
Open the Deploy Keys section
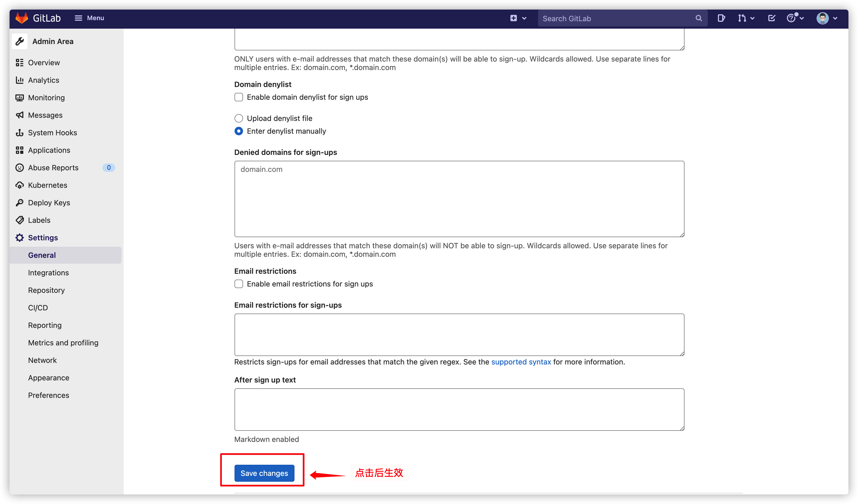pyautogui.click(x=49, y=202)
